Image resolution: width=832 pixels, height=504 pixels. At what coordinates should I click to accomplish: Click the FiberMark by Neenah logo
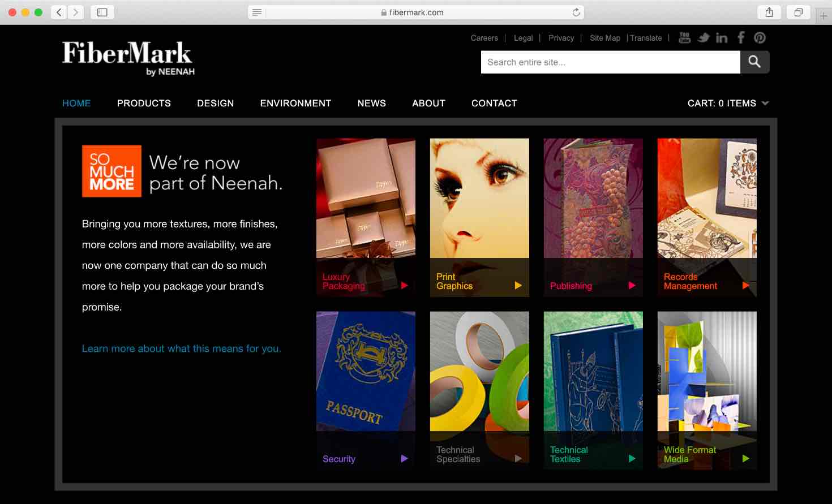click(x=128, y=58)
